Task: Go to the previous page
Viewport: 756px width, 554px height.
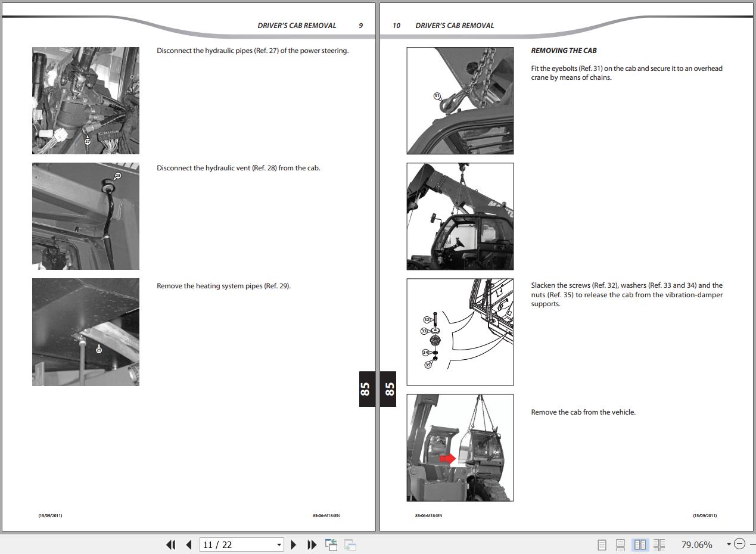Action: click(189, 544)
